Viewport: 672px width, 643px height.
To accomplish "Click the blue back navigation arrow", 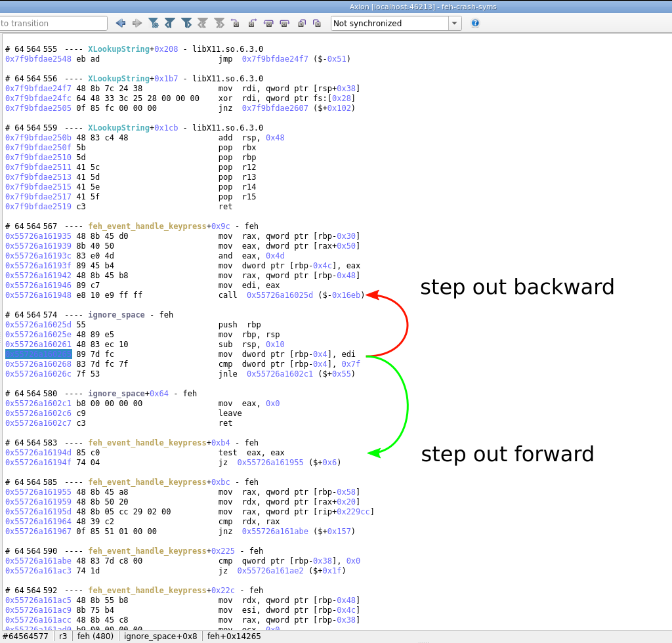I will click(x=121, y=23).
